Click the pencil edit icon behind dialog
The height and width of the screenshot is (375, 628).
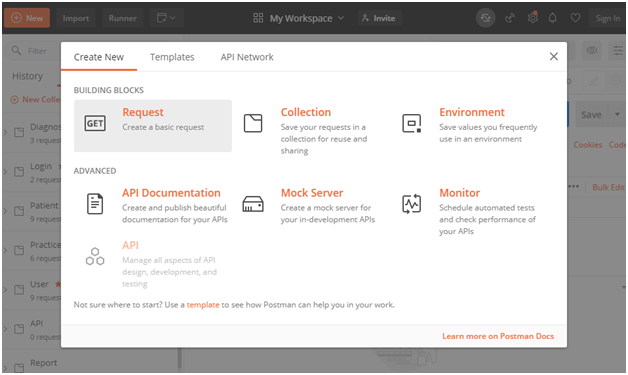pyautogui.click(x=594, y=80)
